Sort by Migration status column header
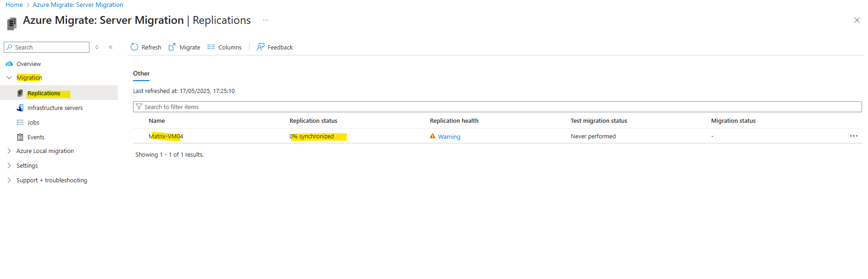 coord(733,121)
